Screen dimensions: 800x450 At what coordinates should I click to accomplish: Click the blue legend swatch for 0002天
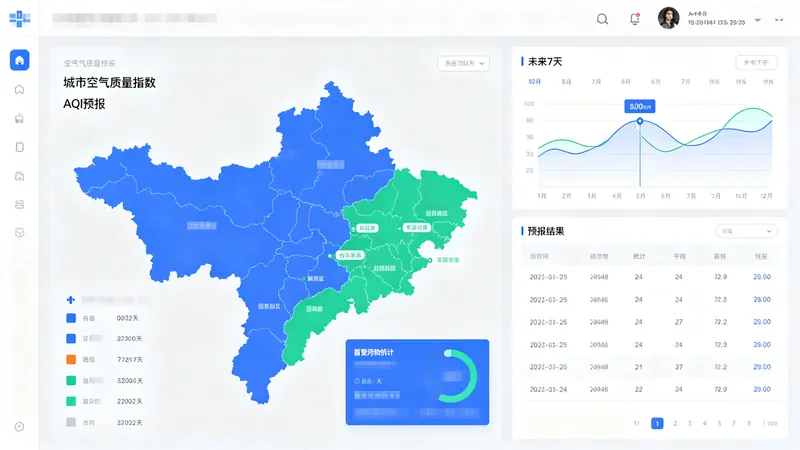(x=71, y=318)
